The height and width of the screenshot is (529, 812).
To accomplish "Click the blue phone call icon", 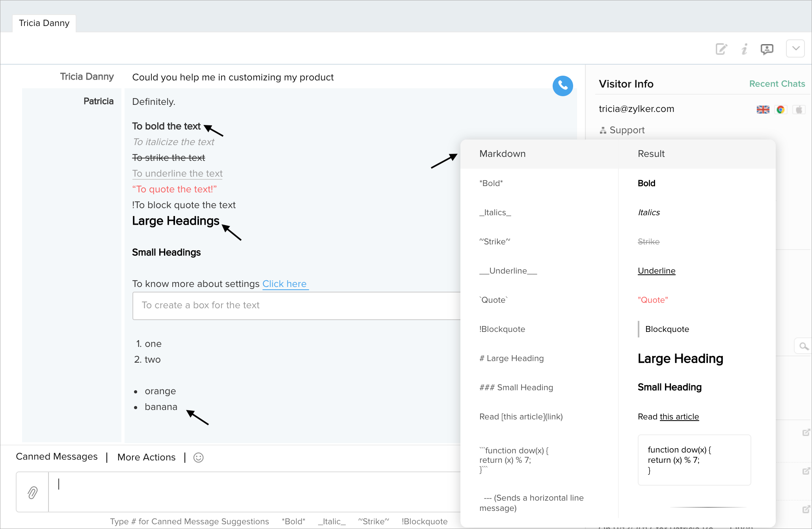I will 562,86.
